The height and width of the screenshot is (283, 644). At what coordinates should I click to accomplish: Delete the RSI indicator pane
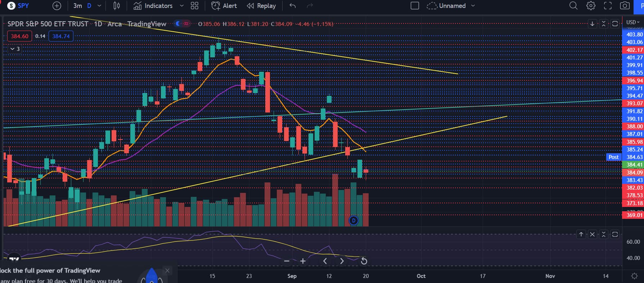coord(592,234)
